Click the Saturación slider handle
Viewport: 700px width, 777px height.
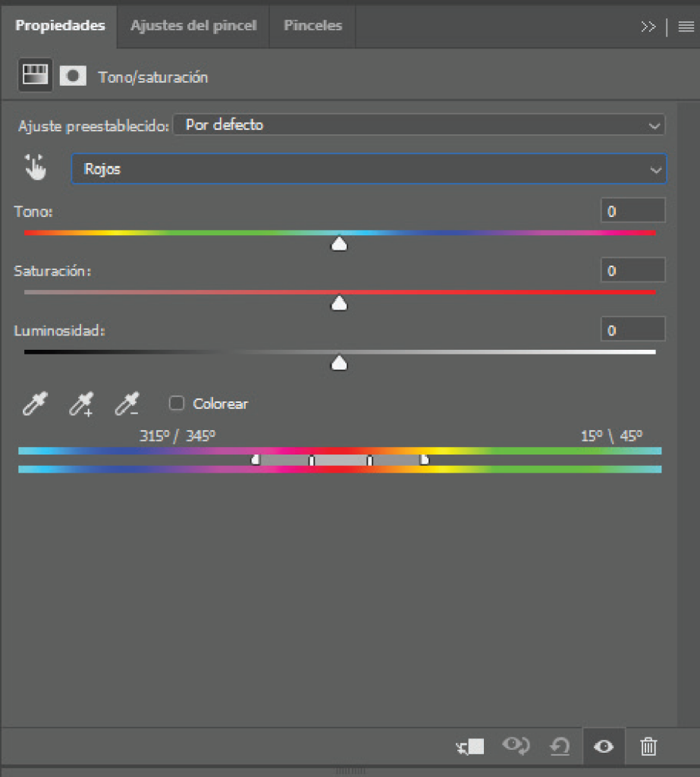339,304
